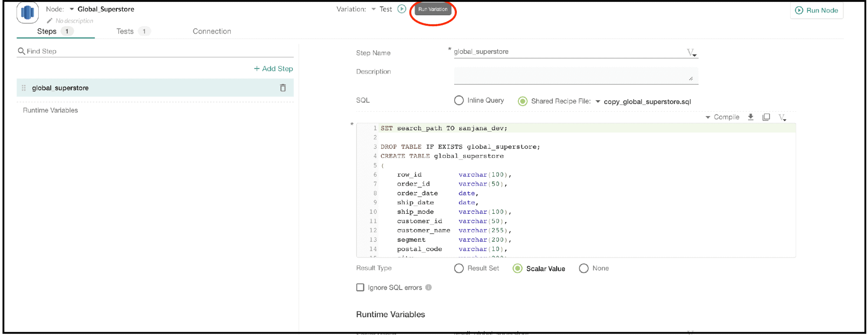Open the Runtime Variables item in left panel
868x335 pixels.
coord(50,110)
